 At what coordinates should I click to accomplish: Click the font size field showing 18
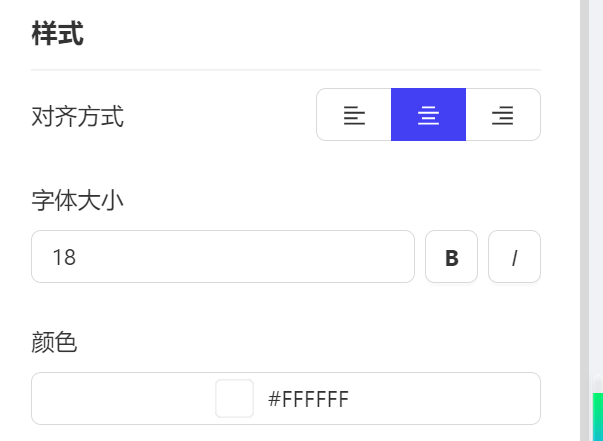point(223,257)
